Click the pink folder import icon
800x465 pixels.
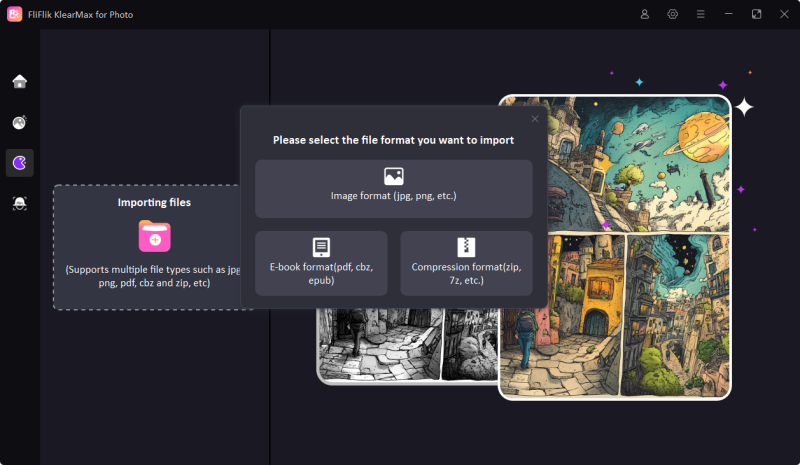[x=155, y=236]
